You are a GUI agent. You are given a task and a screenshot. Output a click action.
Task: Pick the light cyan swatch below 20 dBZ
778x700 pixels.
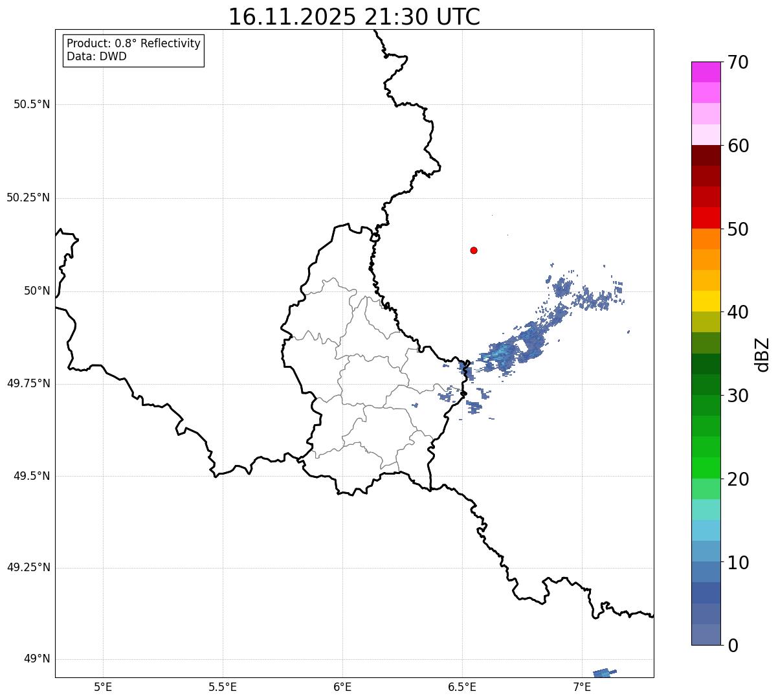click(x=706, y=510)
